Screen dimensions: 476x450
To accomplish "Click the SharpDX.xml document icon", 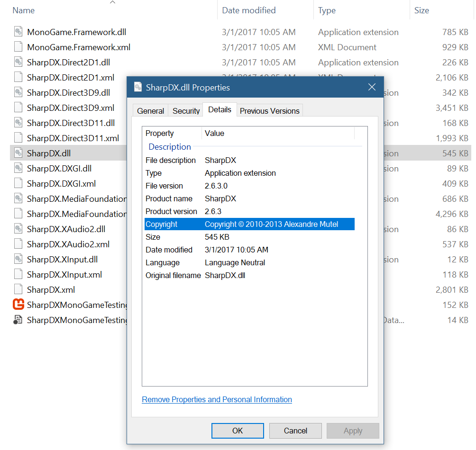I will pos(18,289).
